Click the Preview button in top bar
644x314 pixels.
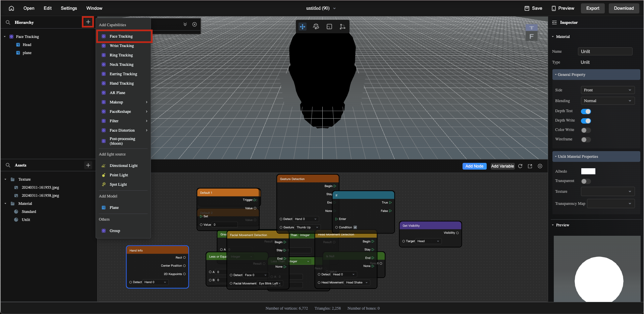[x=563, y=8]
